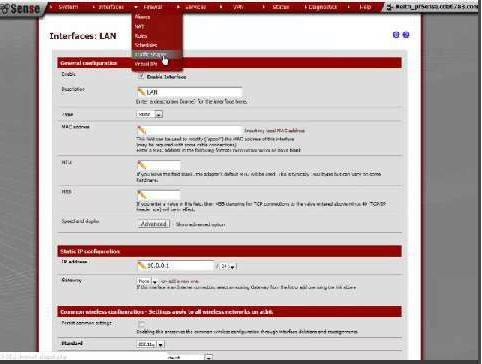
Task: Open the Status menu
Action: 281,7
